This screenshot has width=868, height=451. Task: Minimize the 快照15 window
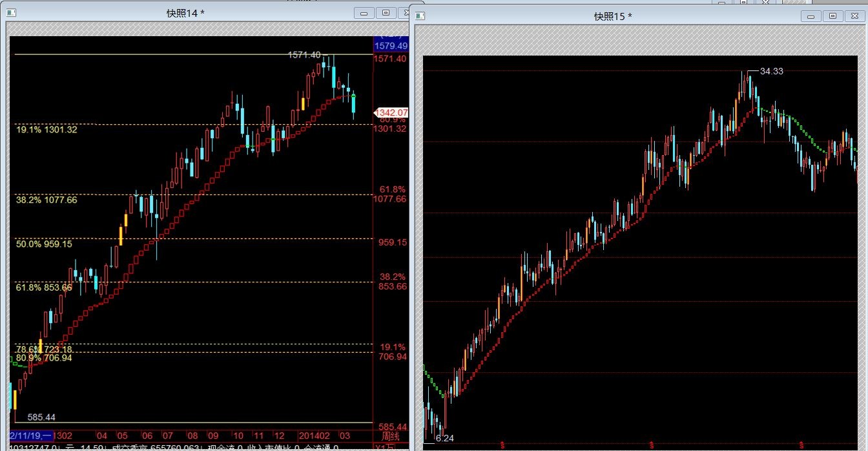[x=811, y=16]
